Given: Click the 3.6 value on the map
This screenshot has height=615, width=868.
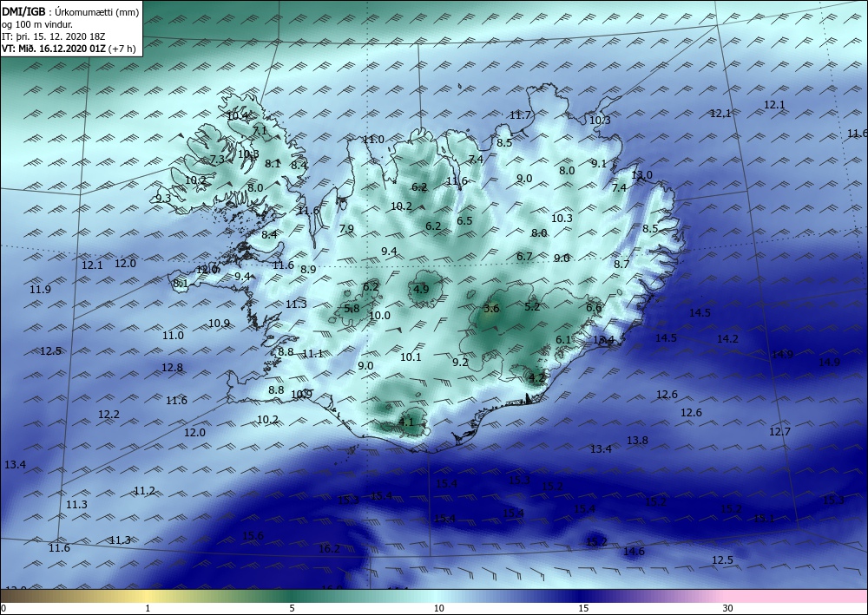Looking at the screenshot, I should pyautogui.click(x=491, y=309).
